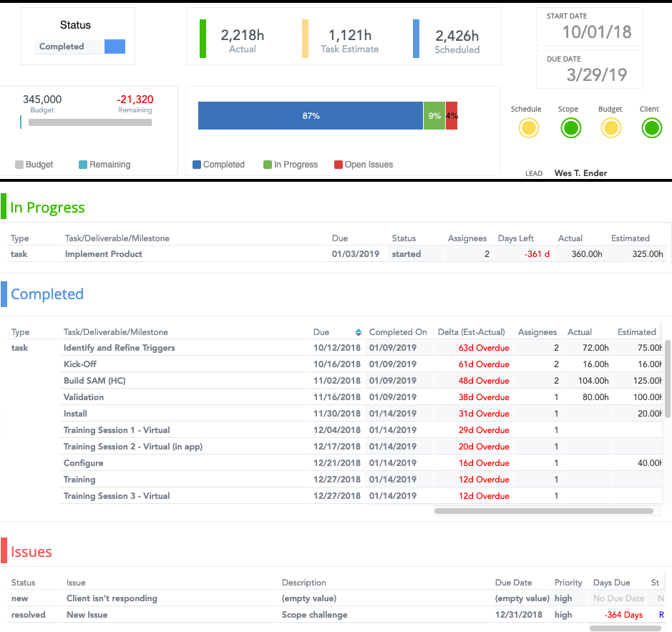Click the gray Budget legend swatch

point(21,164)
